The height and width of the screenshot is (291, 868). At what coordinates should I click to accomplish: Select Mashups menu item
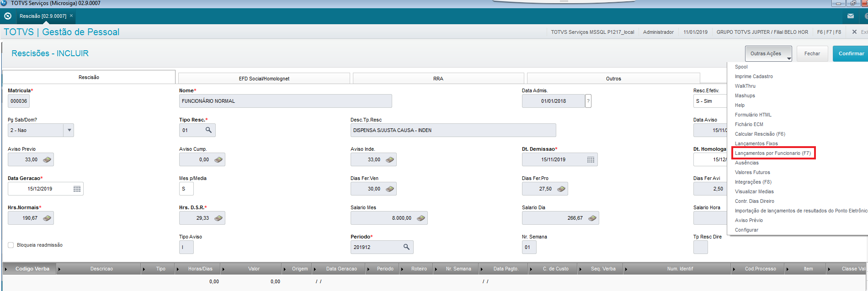745,95
